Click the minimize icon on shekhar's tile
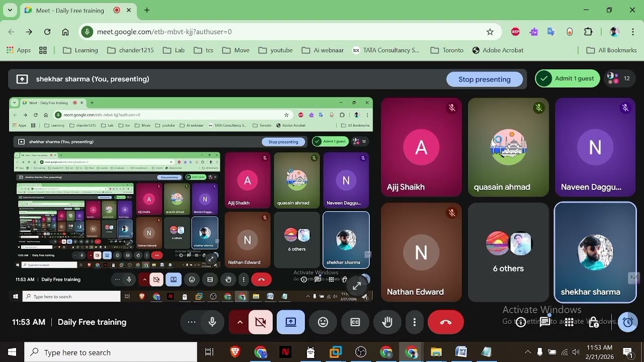The image size is (644, 362). coord(633,278)
